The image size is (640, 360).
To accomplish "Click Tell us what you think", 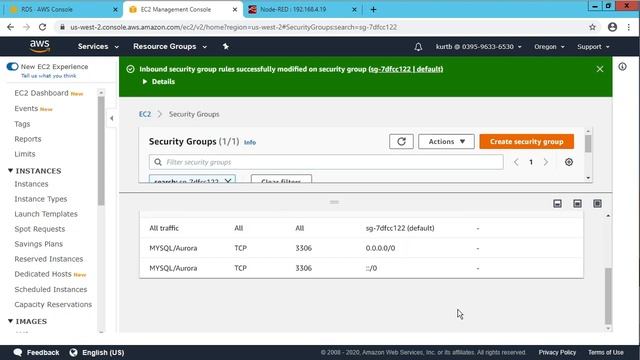I will (x=49, y=76).
